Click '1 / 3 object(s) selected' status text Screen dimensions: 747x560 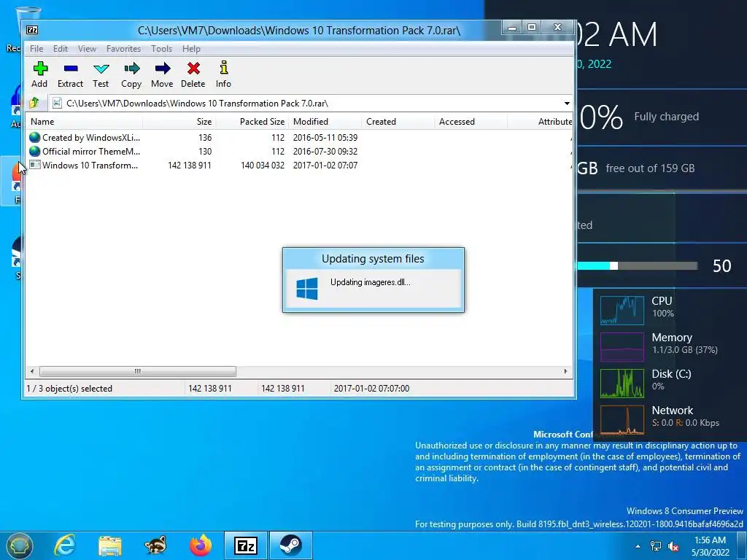[69, 389]
